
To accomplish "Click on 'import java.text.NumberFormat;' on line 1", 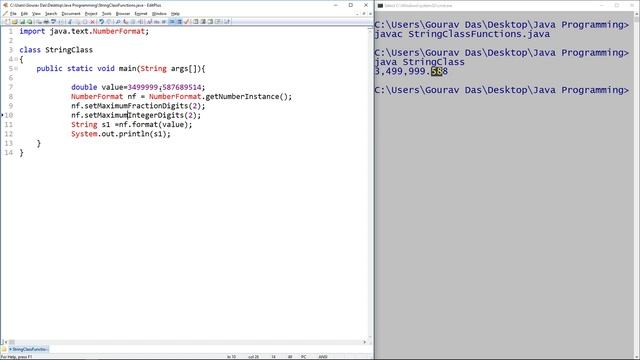I will 84,31.
